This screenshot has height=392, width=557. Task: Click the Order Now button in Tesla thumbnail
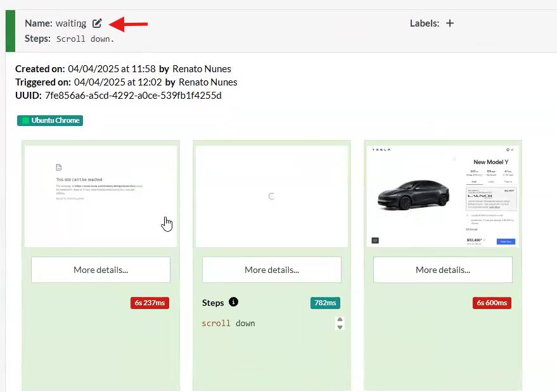pos(505,241)
